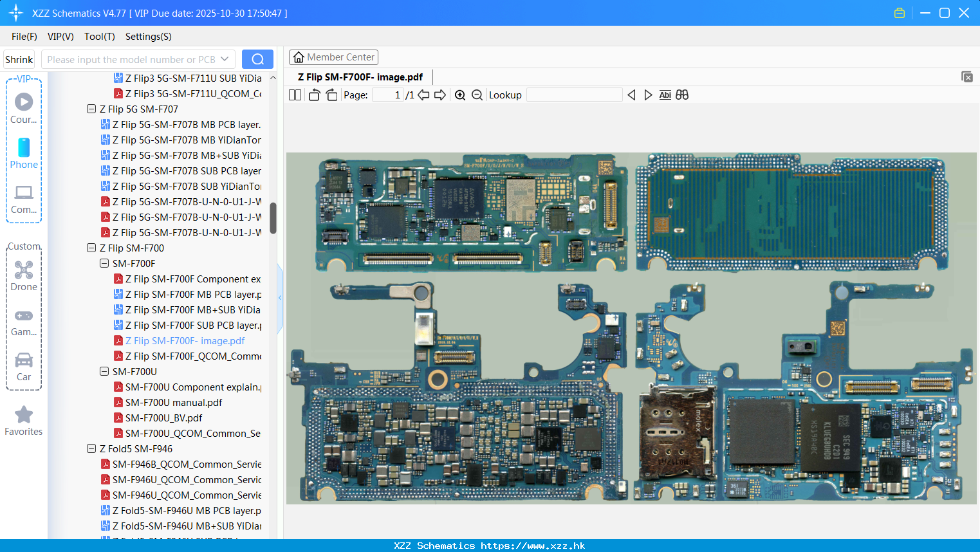The width and height of the screenshot is (980, 552).
Task: Click the XZZ app logo
Action: tap(16, 13)
